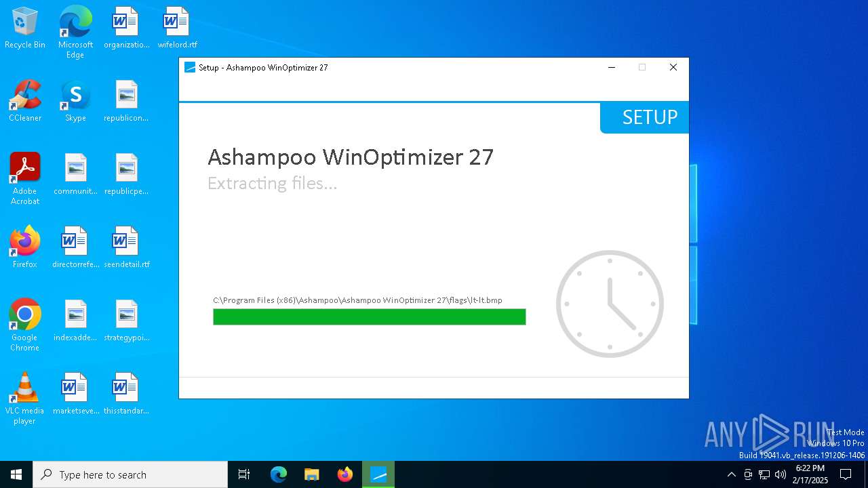Image resolution: width=868 pixels, height=488 pixels.
Task: Click the taskbar clock showing 6:22 PM
Action: [x=810, y=474]
